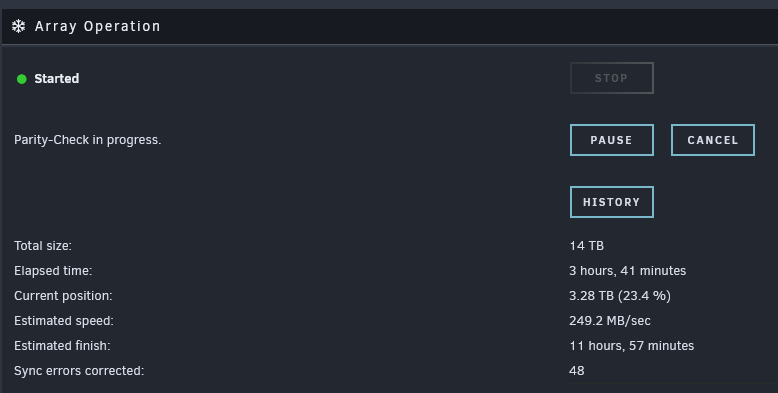This screenshot has width=778, height=393.
Task: Click the Estimated speed label
Action: pos(64,321)
